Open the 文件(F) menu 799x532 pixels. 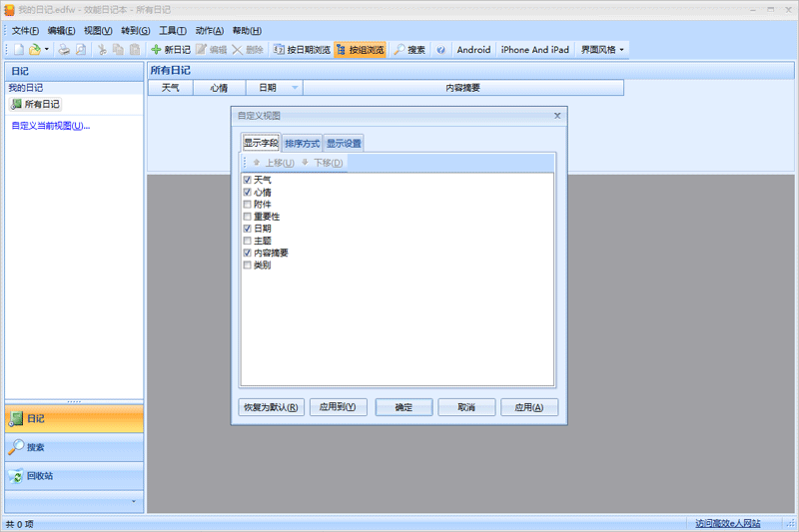coord(26,31)
